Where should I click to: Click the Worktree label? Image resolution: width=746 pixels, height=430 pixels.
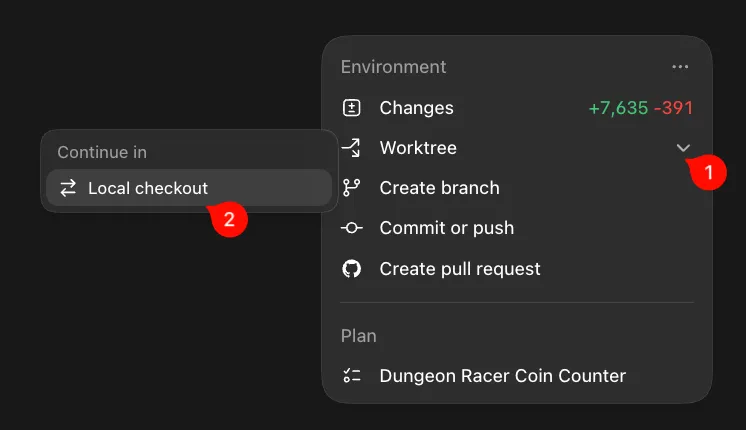coord(418,148)
